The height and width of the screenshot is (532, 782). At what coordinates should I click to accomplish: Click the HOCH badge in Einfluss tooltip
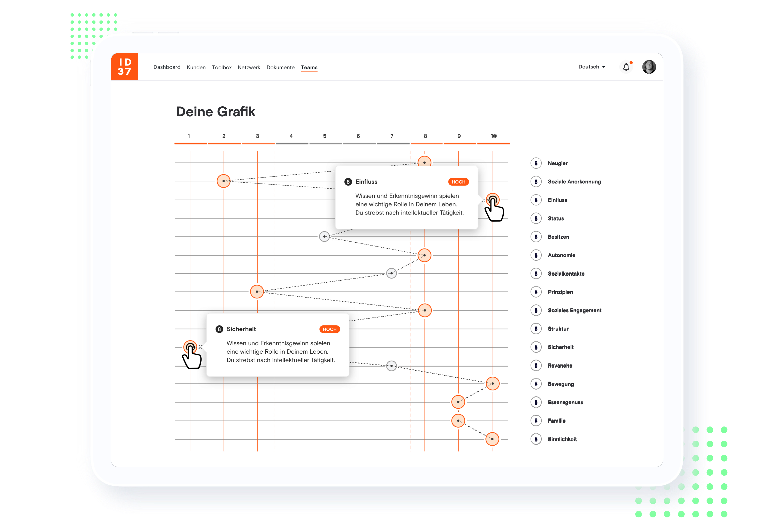(458, 182)
